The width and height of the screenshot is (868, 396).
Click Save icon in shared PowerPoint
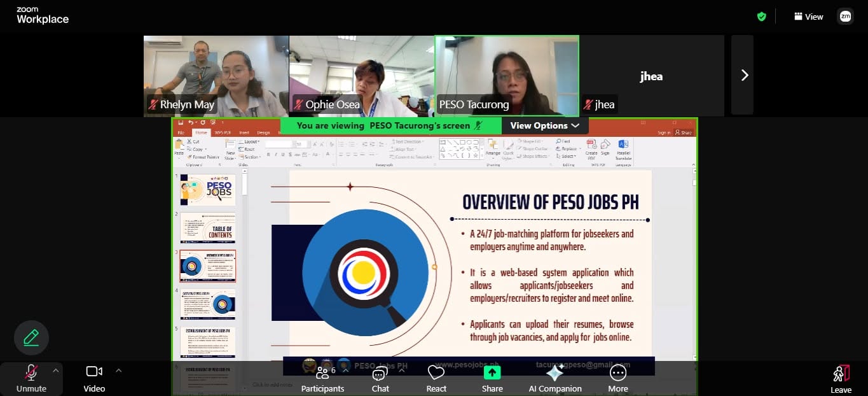(x=181, y=122)
